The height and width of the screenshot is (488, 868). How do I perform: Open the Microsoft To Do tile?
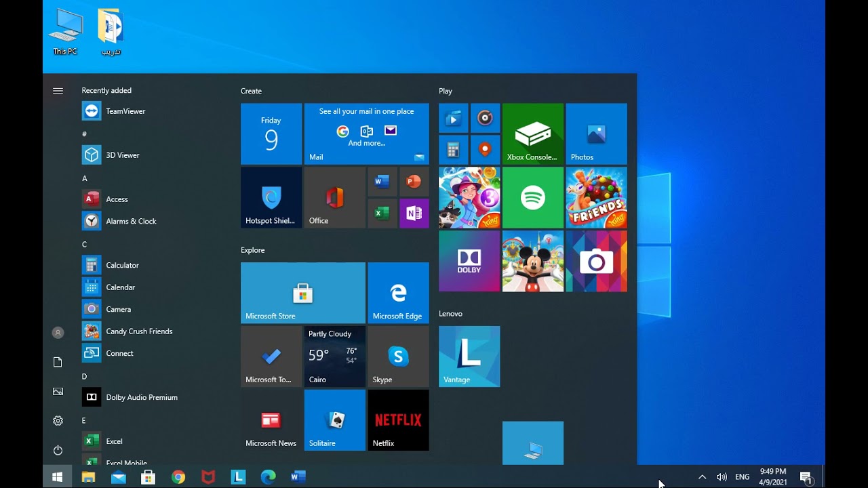pos(271,357)
